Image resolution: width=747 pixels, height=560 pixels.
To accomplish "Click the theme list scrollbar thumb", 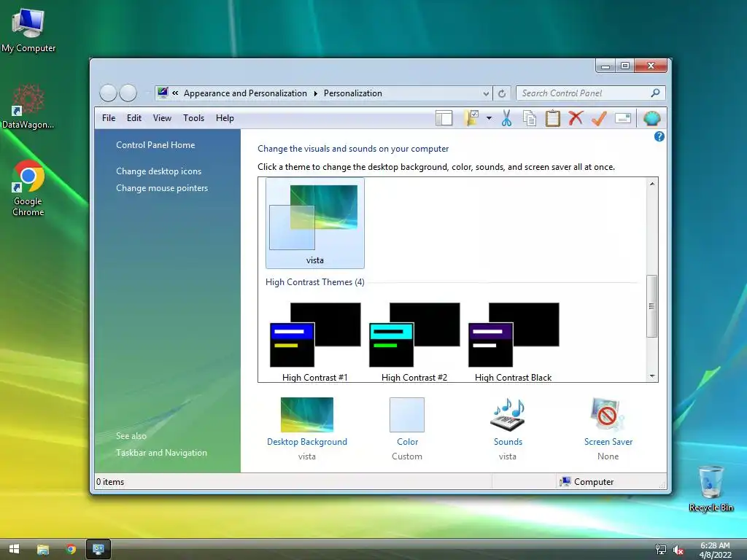I will tap(652, 306).
